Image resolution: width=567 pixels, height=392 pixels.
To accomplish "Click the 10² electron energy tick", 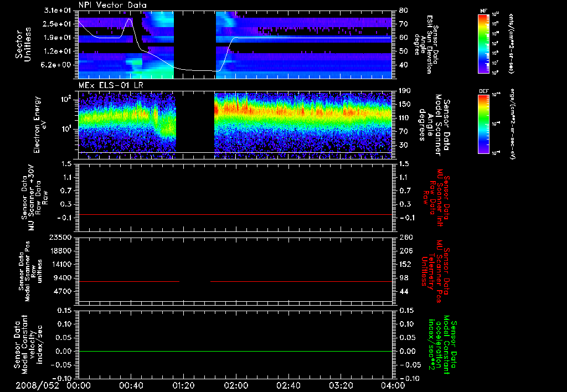I will click(66, 99).
